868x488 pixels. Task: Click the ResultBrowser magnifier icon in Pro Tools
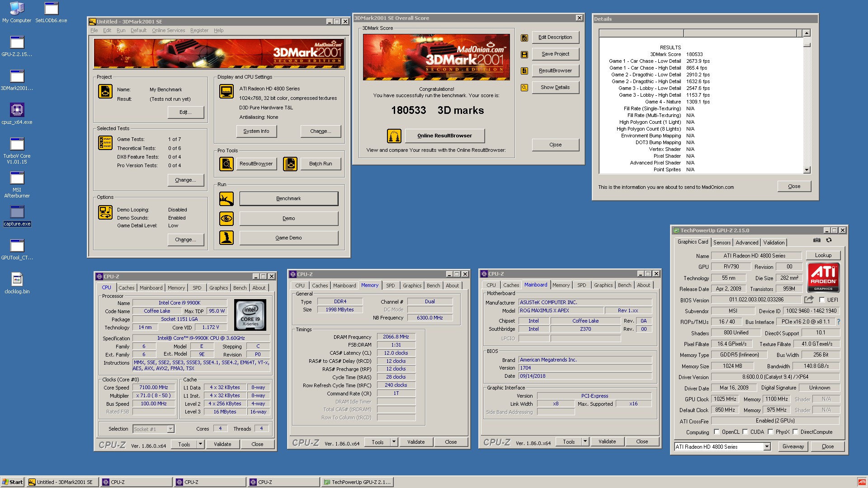tap(226, 164)
